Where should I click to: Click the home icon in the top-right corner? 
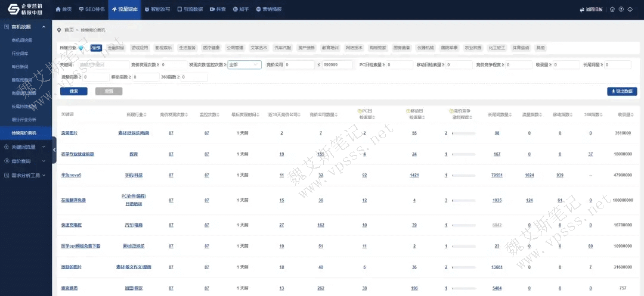[x=612, y=10]
